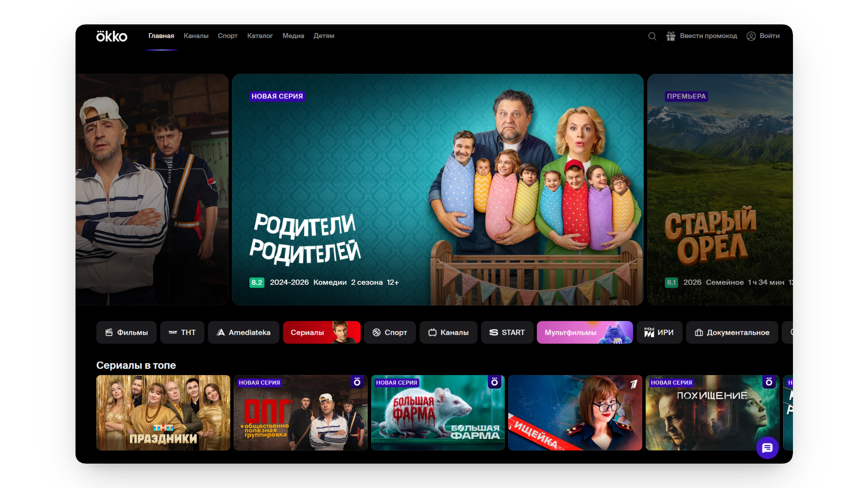Switch to the Спорт navigation tab
The width and height of the screenshot is (868, 488).
pos(228,36)
